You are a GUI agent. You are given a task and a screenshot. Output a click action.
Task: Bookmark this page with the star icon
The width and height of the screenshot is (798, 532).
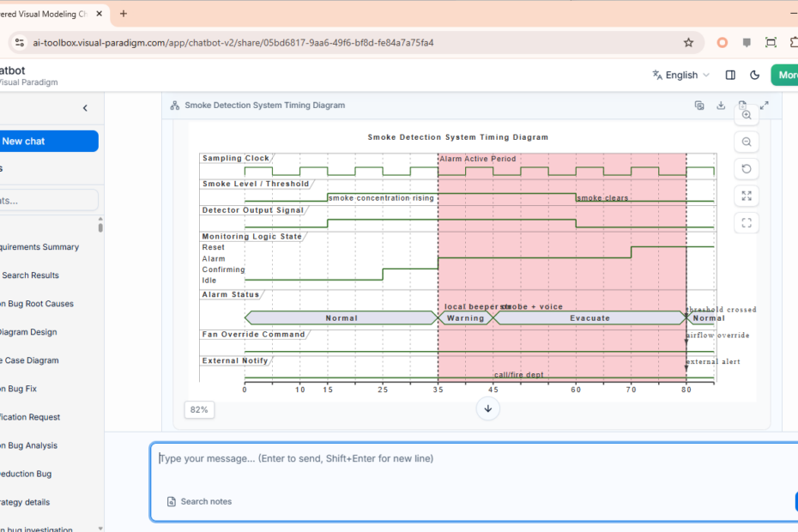(x=688, y=43)
